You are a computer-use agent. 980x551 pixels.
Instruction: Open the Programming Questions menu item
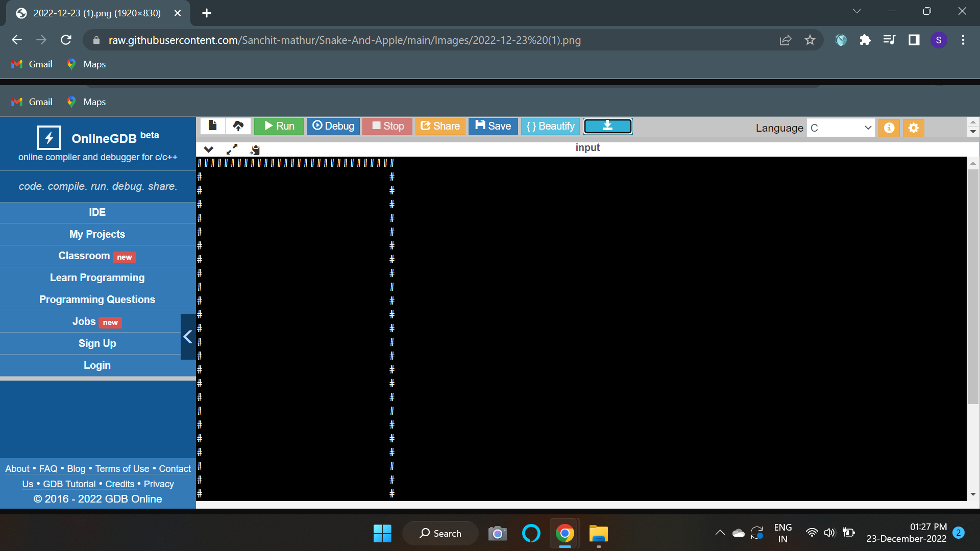(97, 299)
